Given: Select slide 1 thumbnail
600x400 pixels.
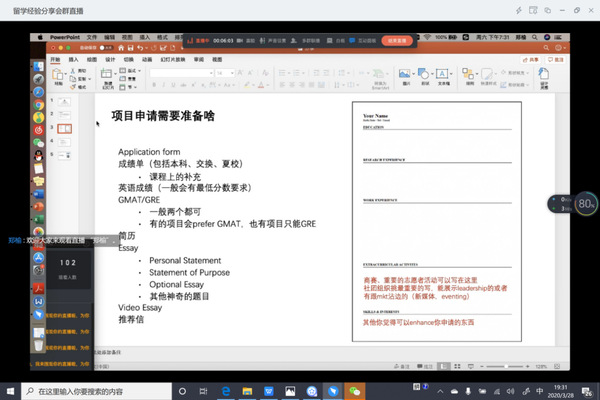Looking at the screenshot, I should [64, 102].
